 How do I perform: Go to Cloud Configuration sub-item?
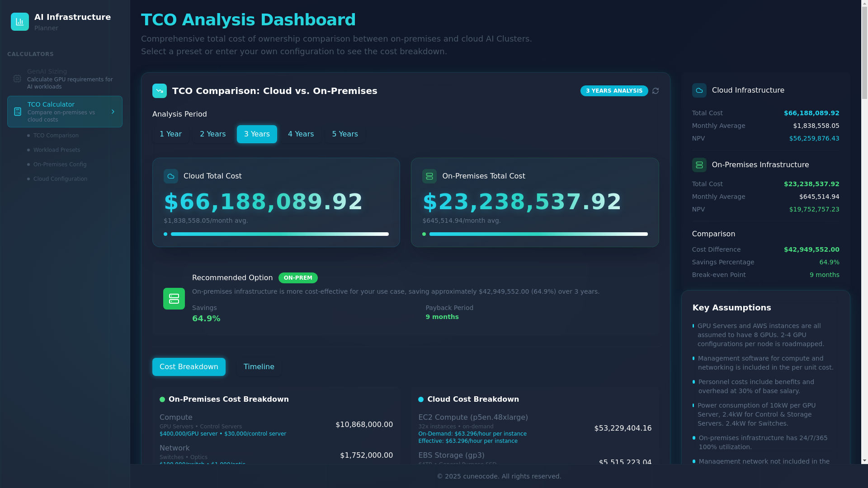tap(61, 179)
